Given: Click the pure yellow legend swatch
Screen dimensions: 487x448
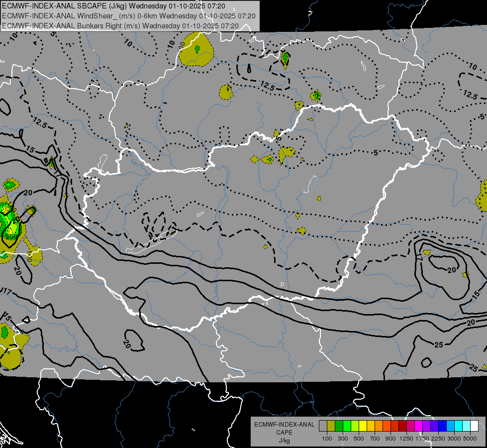Looking at the screenshot, I should pyautogui.click(x=363, y=426).
